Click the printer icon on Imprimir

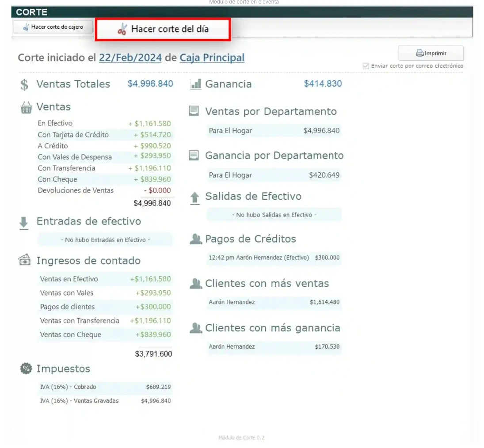tap(419, 53)
